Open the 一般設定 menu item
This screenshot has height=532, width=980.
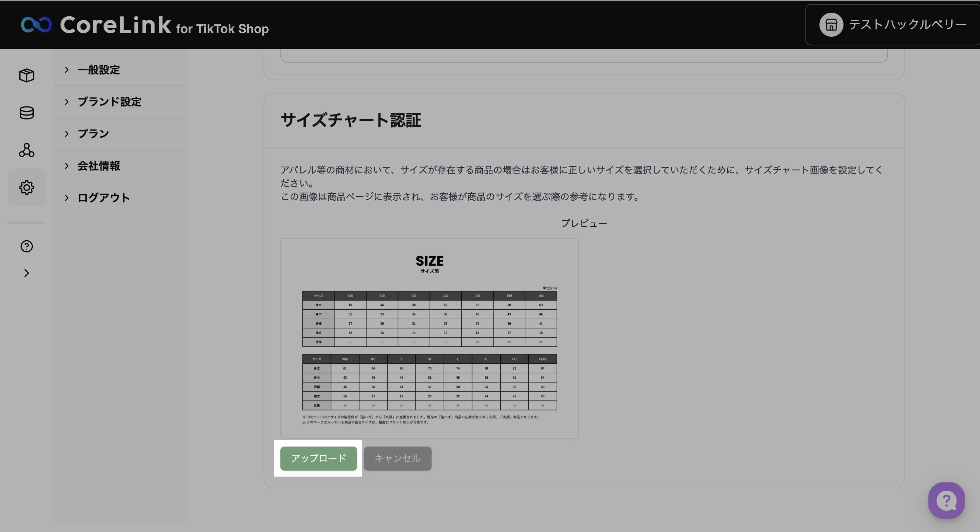click(x=99, y=70)
